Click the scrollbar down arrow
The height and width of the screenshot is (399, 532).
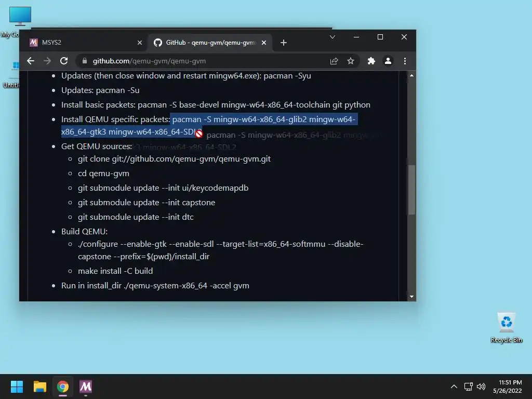point(411,297)
